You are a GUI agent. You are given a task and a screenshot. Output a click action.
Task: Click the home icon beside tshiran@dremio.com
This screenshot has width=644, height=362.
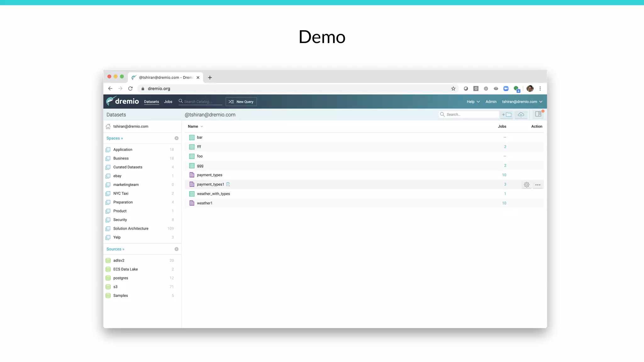[x=108, y=126]
